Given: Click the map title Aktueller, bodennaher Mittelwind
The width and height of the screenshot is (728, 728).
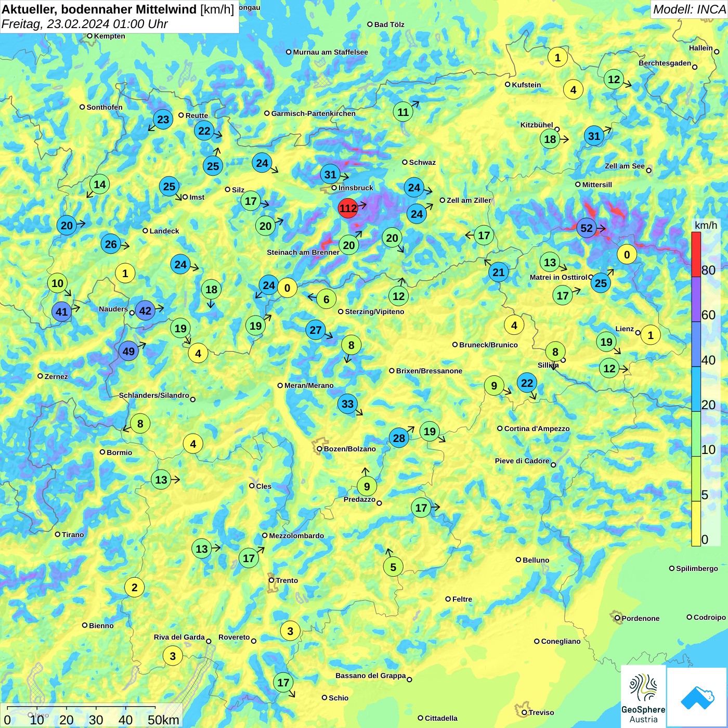Looking at the screenshot, I should [99, 9].
